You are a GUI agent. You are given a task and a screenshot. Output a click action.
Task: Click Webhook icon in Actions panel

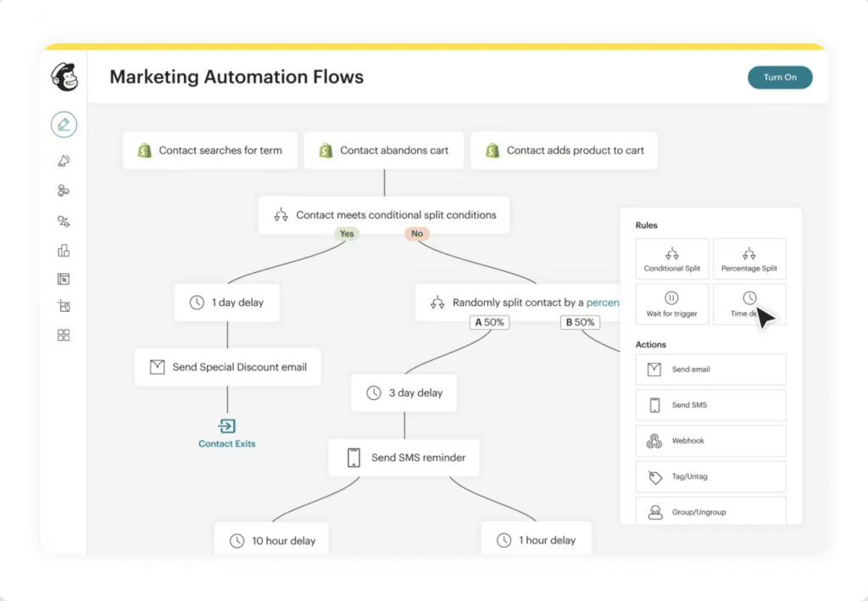tap(654, 441)
